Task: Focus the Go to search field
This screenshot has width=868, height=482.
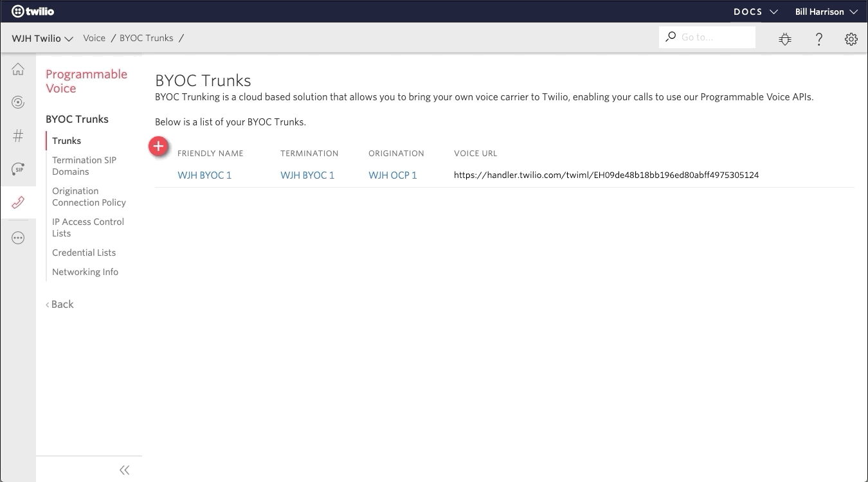Action: (x=707, y=37)
